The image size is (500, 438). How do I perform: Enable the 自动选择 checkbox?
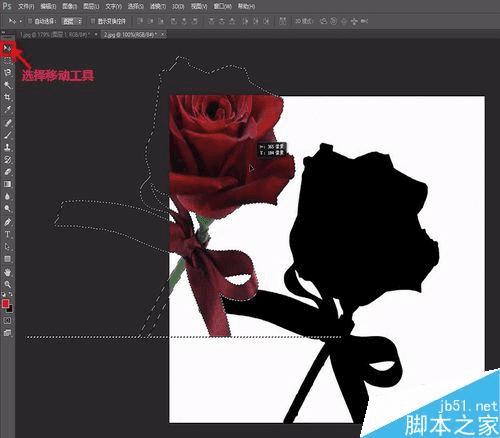coord(30,21)
